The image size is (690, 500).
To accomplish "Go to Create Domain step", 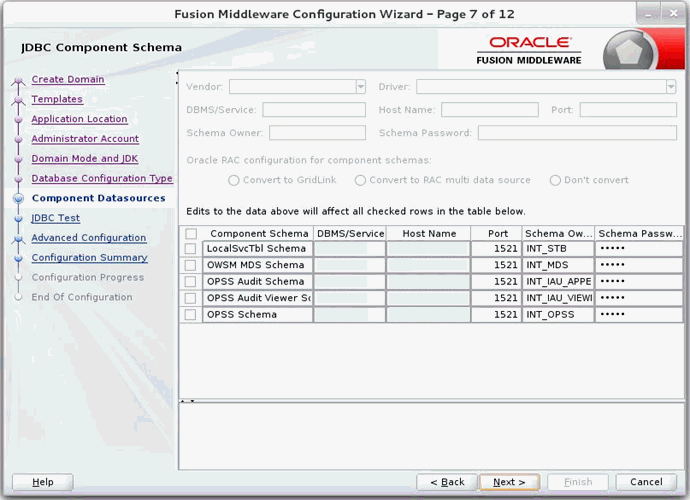I will point(68,80).
